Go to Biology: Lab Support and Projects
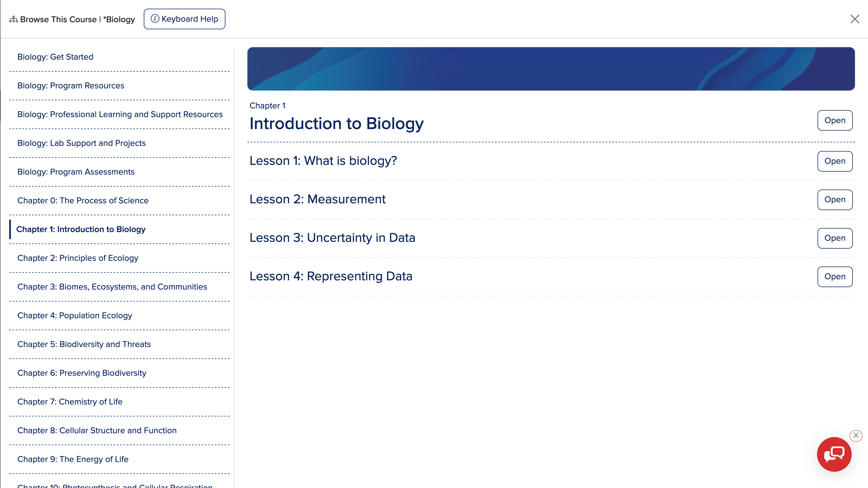Screen dimensions: 868x488 coord(82,143)
